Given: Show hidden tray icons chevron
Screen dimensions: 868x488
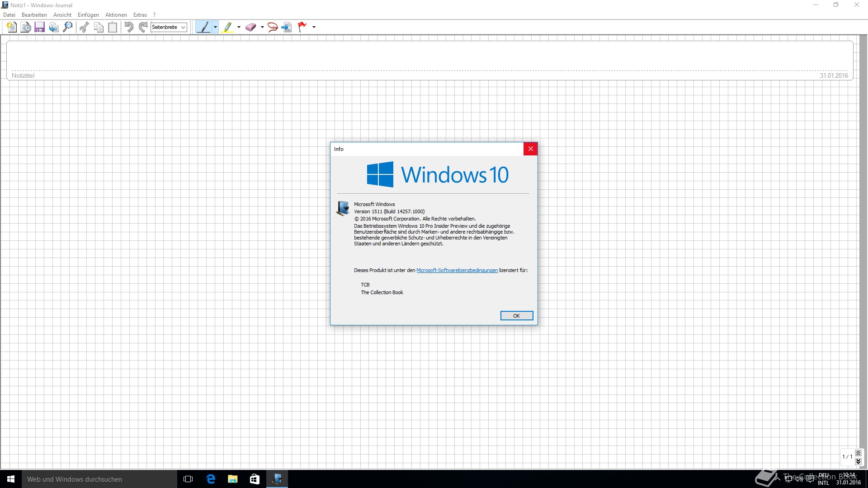Looking at the screenshot, I should (778, 479).
